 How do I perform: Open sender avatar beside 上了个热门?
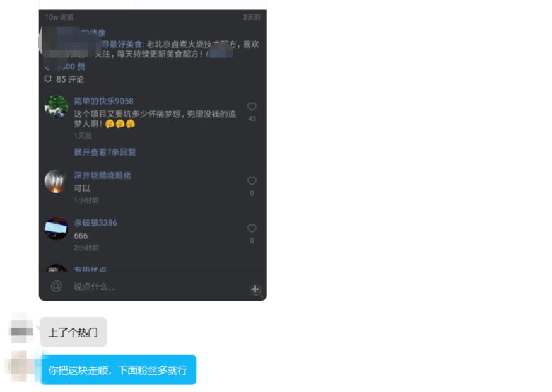[22, 328]
